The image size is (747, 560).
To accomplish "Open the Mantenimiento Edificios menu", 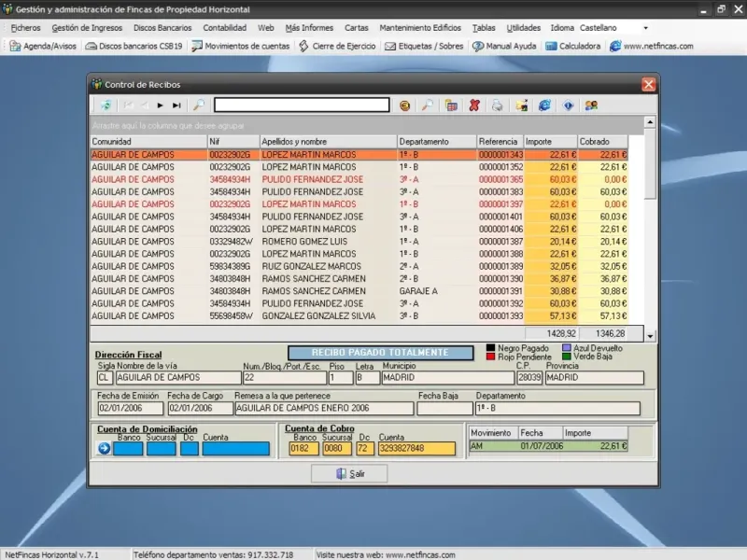I will [x=420, y=28].
